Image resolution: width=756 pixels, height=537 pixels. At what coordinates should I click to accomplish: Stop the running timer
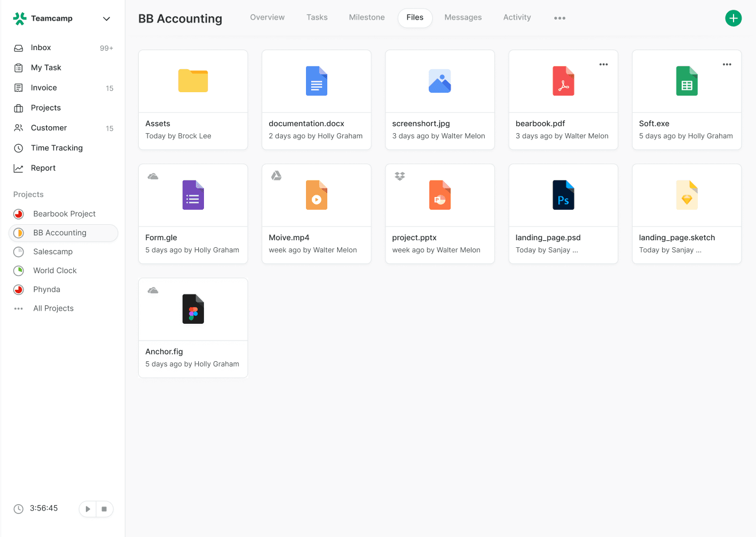click(104, 509)
